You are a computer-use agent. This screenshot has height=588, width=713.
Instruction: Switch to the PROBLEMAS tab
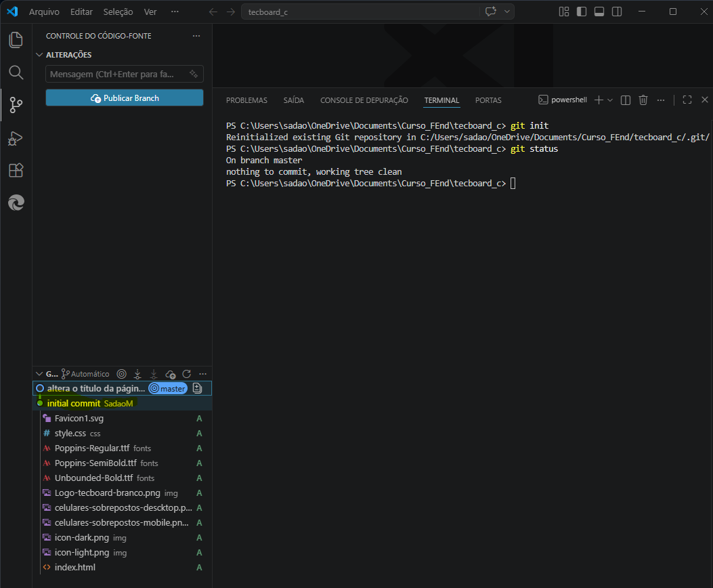(x=246, y=100)
